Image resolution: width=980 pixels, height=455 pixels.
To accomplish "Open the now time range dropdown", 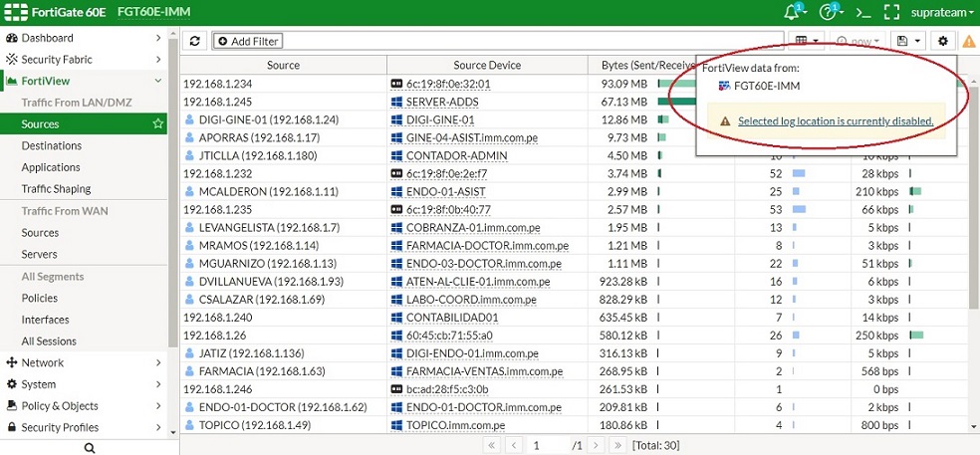I will [859, 41].
